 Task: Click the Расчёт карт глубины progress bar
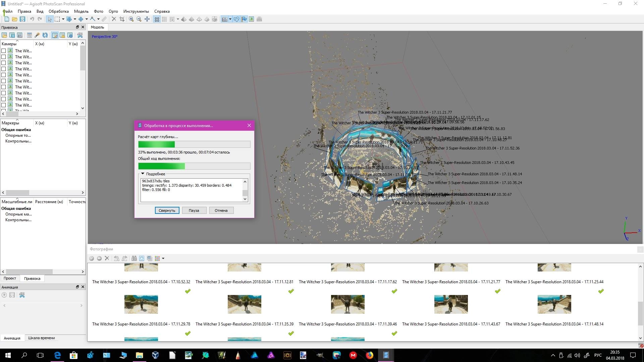click(194, 144)
